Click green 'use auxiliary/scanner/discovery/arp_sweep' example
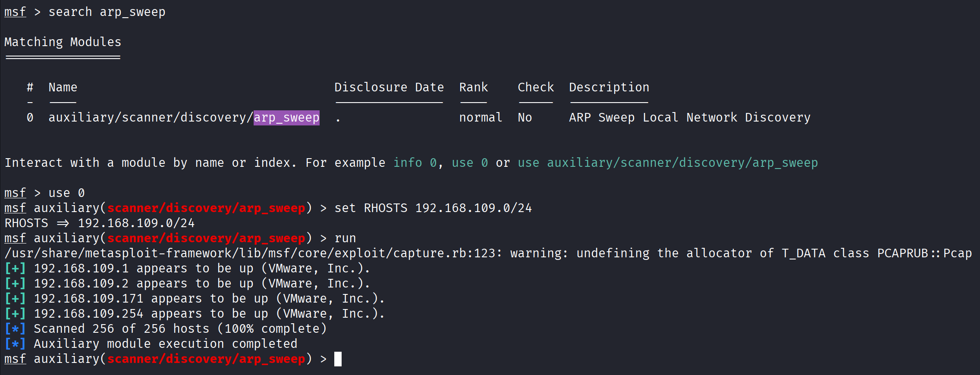This screenshot has height=375, width=980. click(x=668, y=163)
